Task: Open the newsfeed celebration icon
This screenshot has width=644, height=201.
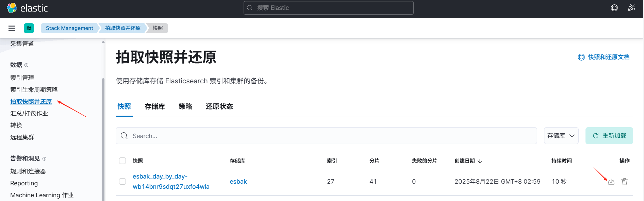Action: point(631,8)
